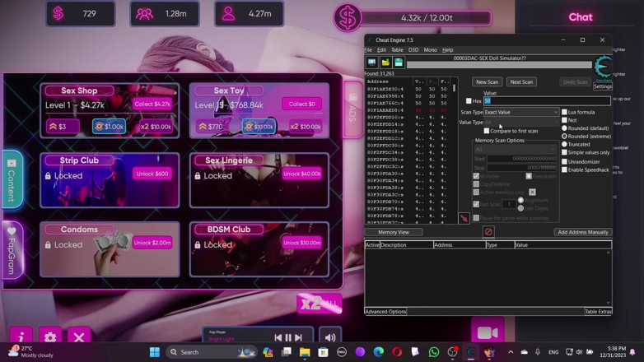Unlock Strip Club for $600

[152, 174]
